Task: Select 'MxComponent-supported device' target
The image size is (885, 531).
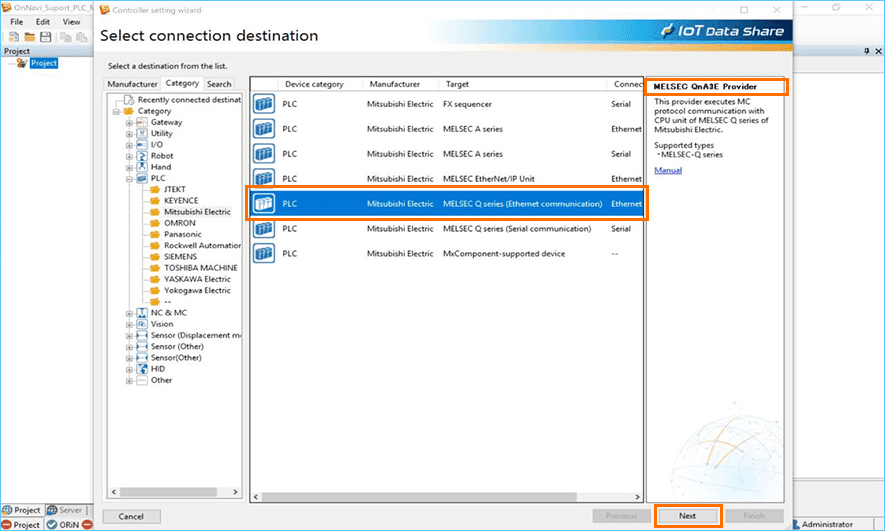Action: pyautogui.click(x=503, y=253)
